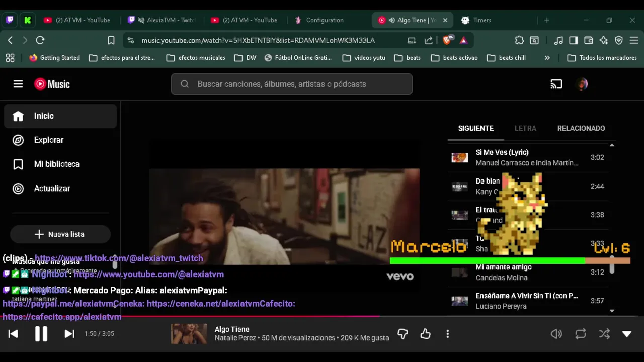Pause the playing song
Image resolution: width=644 pixels, height=362 pixels.
(x=41, y=334)
